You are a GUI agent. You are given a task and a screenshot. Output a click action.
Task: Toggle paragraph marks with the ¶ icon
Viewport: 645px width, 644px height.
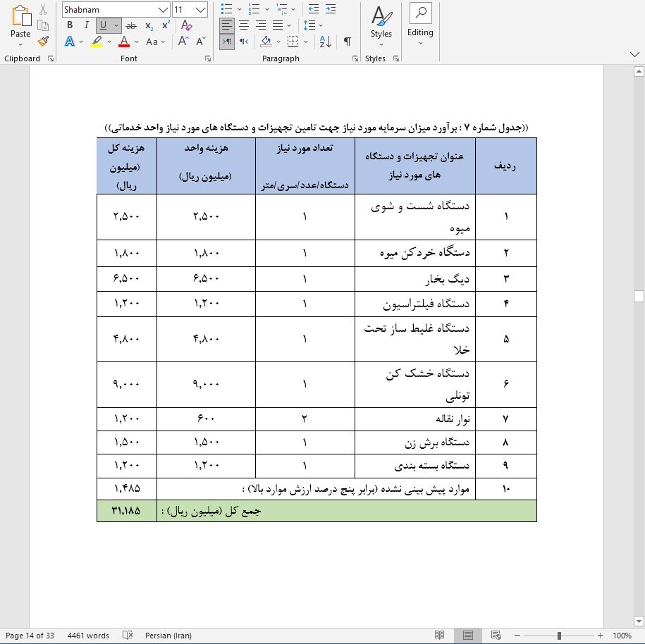click(346, 41)
